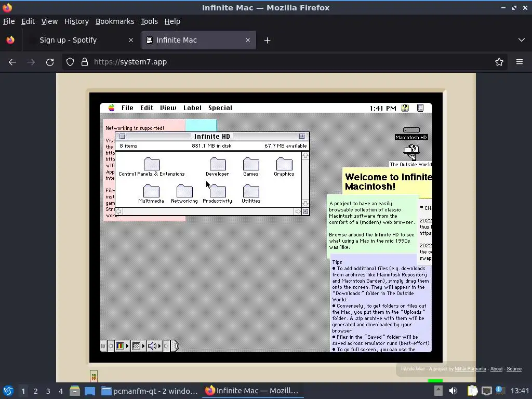Open the Mac File menu
The width and height of the screenshot is (532, 399).
(x=128, y=108)
